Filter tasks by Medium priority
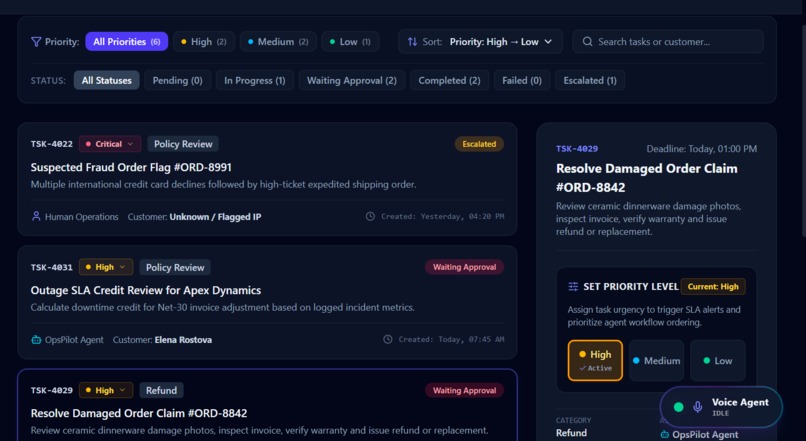Image resolution: width=806 pixels, height=441 pixels. pos(278,42)
